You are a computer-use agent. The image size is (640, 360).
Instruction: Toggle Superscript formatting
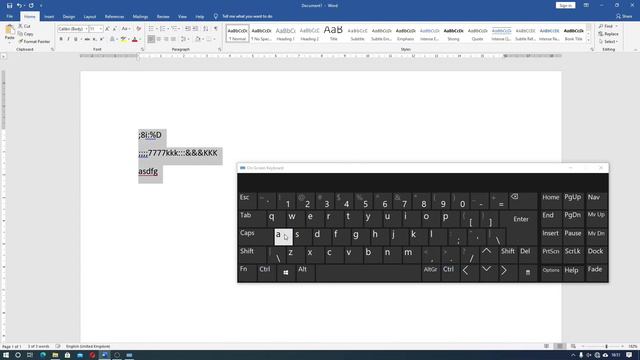click(102, 39)
